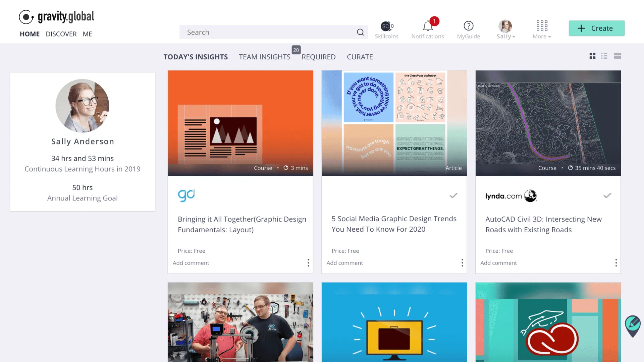Click the gravity.global logo
The width and height of the screenshot is (644, 362).
coord(57,16)
